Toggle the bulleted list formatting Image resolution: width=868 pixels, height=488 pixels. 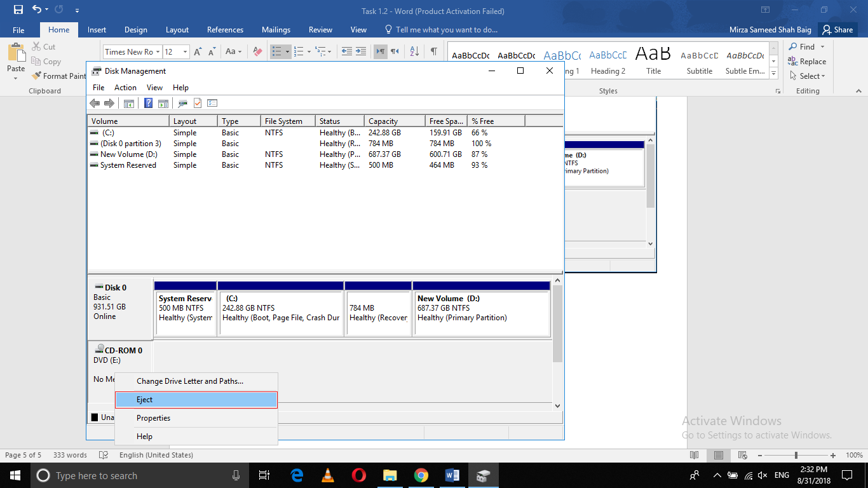coord(277,51)
